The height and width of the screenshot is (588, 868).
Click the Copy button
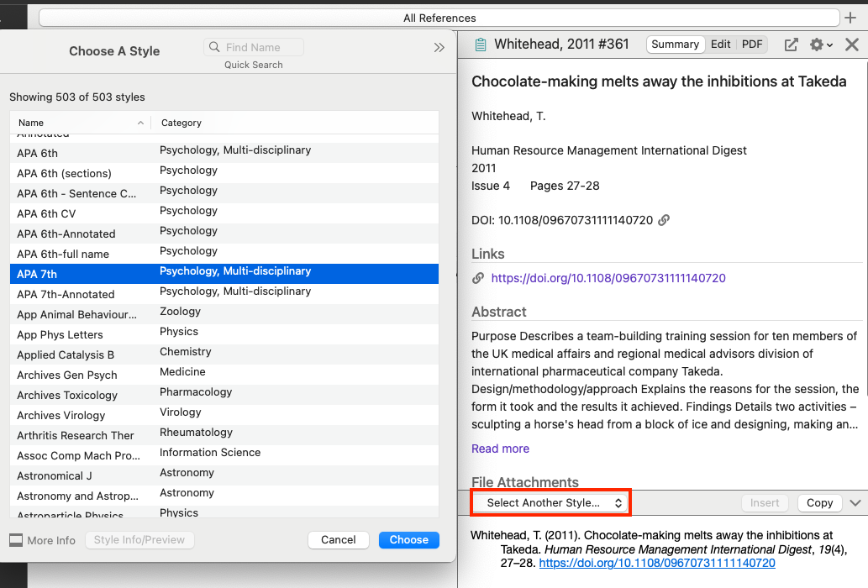[819, 503]
